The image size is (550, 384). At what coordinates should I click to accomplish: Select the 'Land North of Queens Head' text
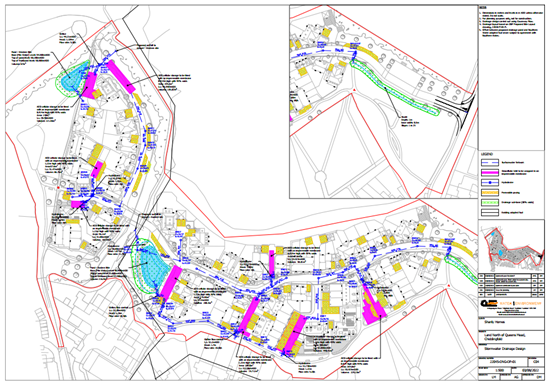[504, 335]
